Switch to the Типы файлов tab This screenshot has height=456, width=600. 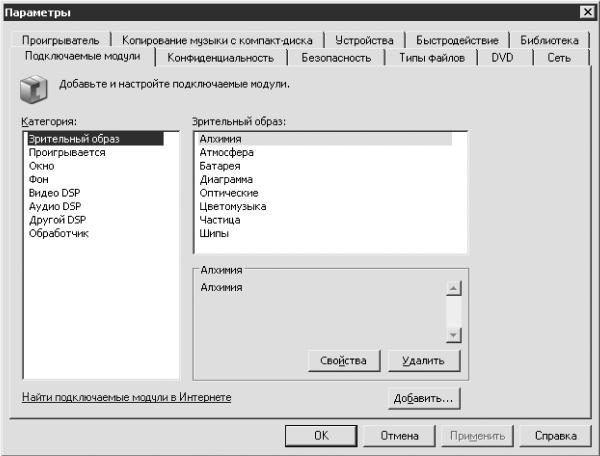[x=431, y=58]
